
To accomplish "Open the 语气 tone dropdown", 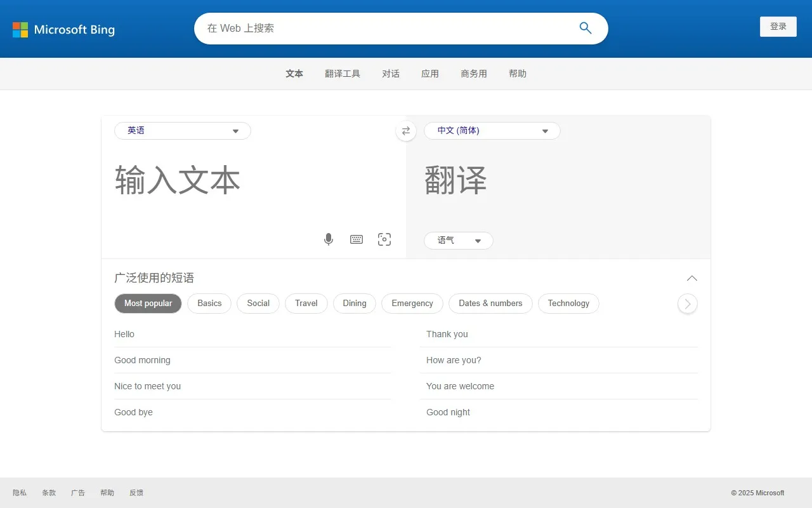I will click(458, 241).
